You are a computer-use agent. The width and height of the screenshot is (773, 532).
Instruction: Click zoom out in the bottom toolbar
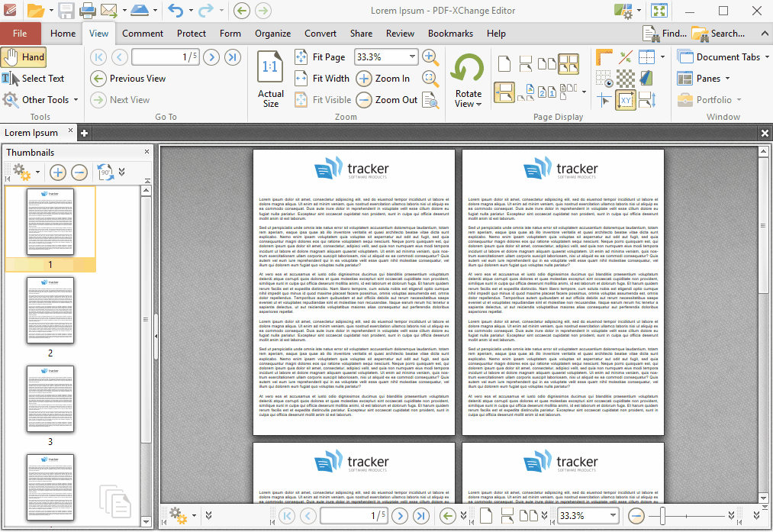[x=636, y=516]
